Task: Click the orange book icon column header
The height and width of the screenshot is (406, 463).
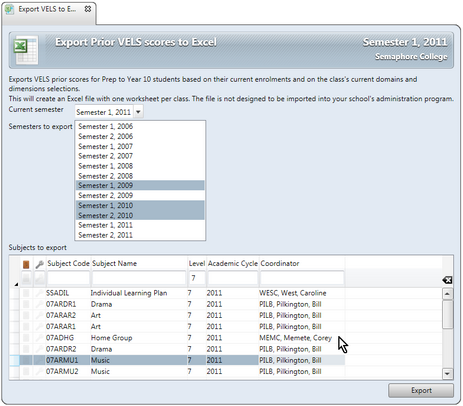Action: coord(26,264)
